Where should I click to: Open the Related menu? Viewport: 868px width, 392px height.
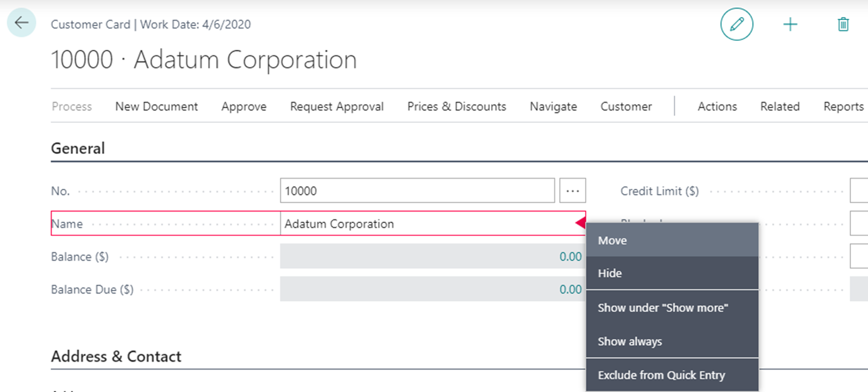tap(780, 106)
